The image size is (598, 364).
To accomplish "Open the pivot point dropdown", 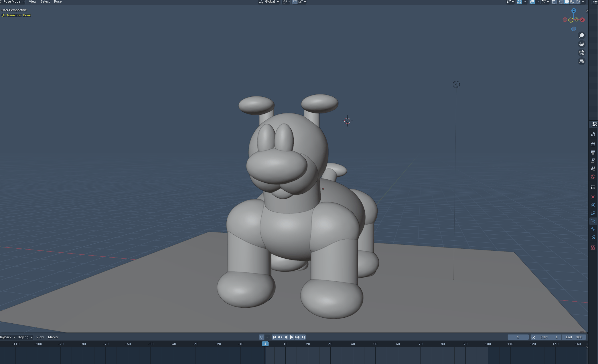I will click(x=286, y=2).
